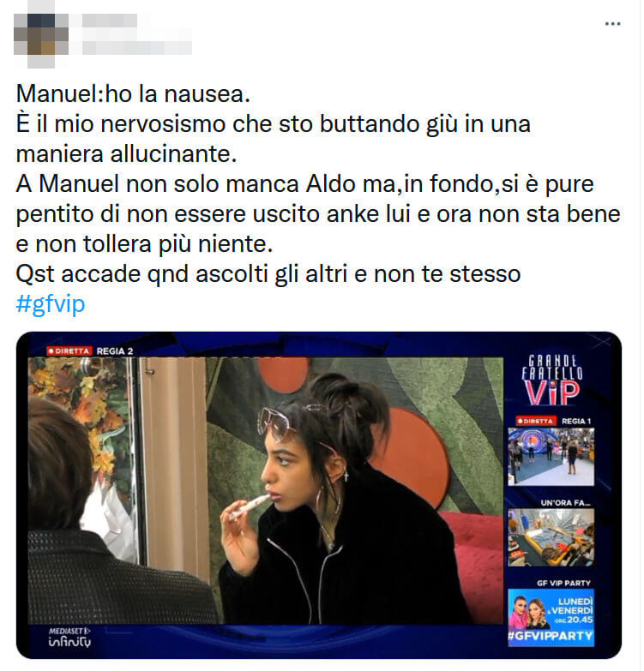This screenshot has width=644, height=671.
Task: Click the red DIRETTA badge beside REGIA 2
Action: 69,350
